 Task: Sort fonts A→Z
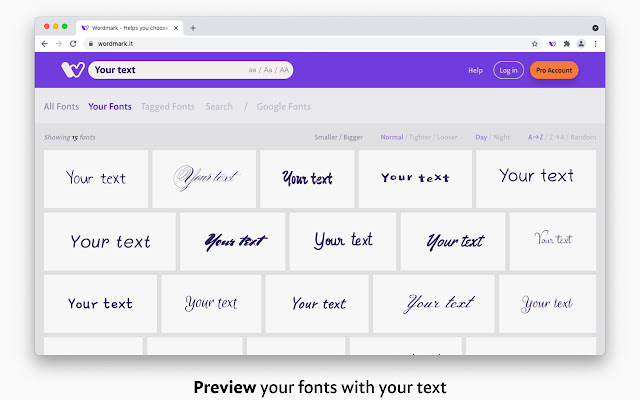click(x=536, y=137)
